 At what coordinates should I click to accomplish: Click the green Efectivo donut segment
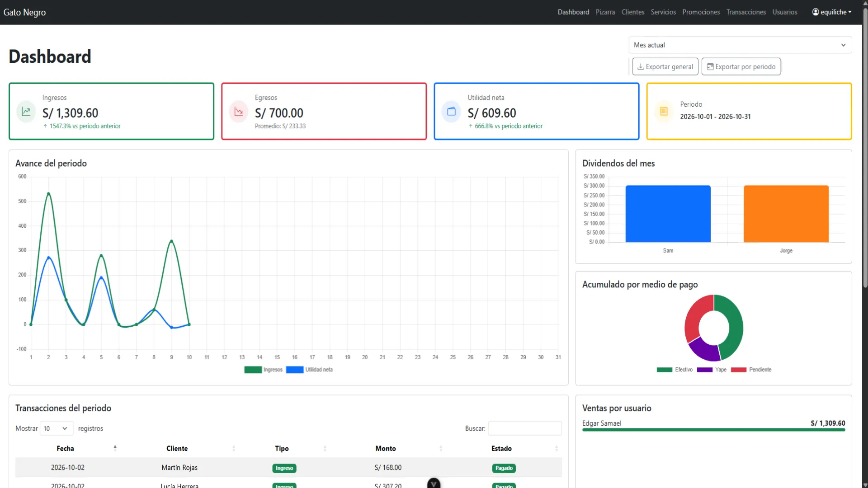click(x=735, y=328)
